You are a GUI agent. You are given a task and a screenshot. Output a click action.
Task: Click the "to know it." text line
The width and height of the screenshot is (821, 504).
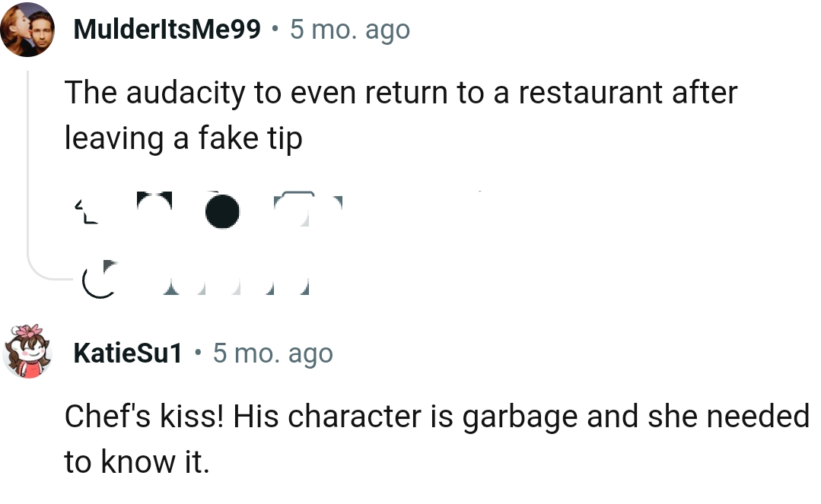pos(136,461)
